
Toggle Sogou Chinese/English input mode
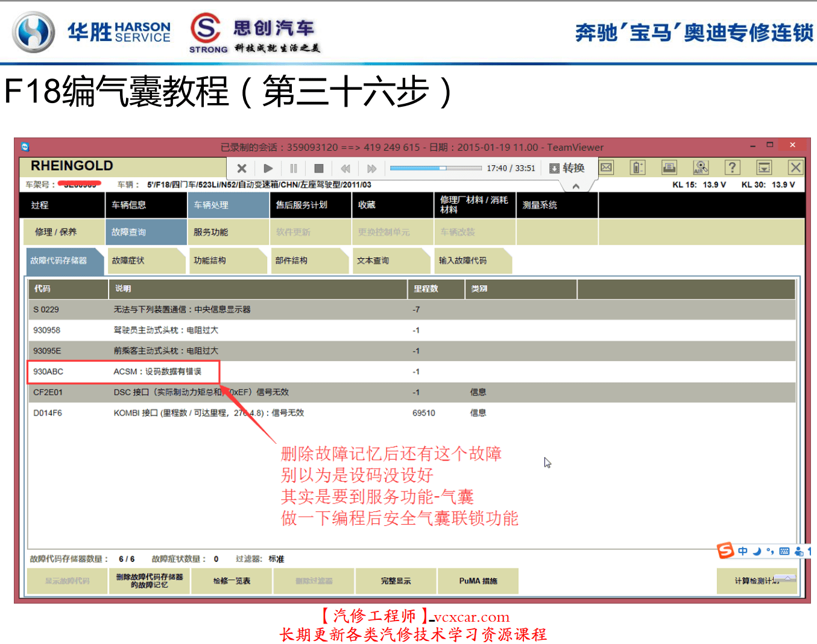[x=743, y=551]
